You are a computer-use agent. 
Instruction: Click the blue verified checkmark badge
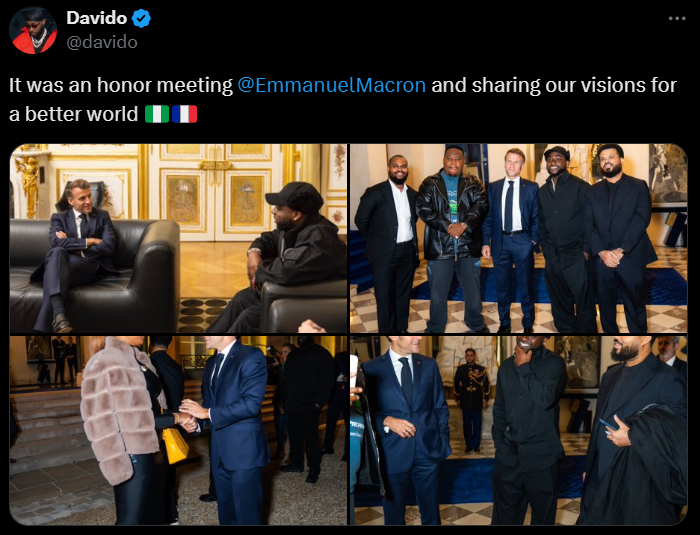pyautogui.click(x=142, y=19)
